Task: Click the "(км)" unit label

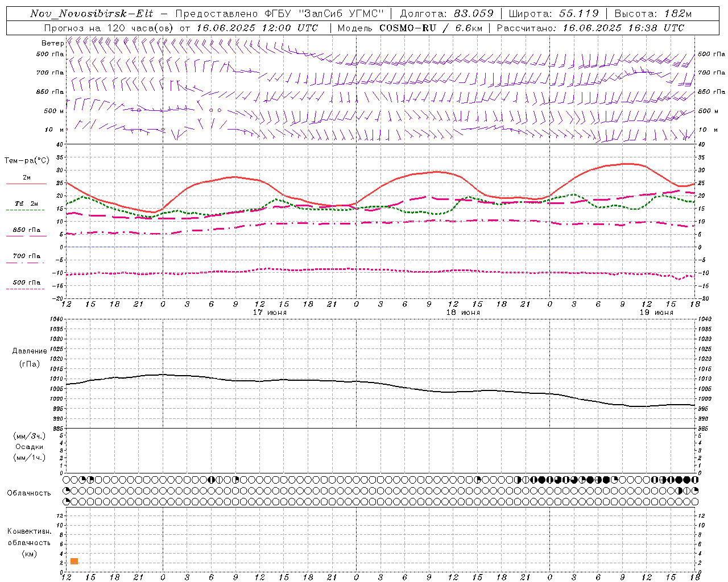Action: [30, 554]
